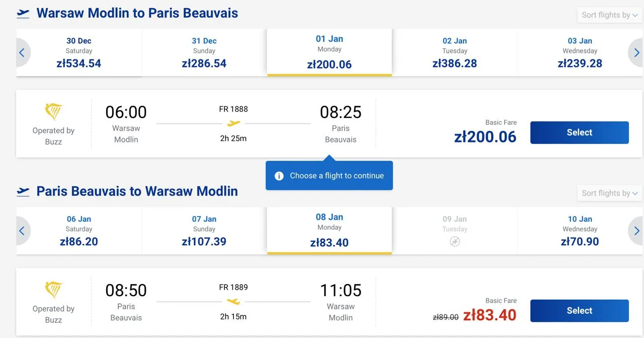Select the zł83.40 return flight
The image size is (644, 338).
click(579, 311)
